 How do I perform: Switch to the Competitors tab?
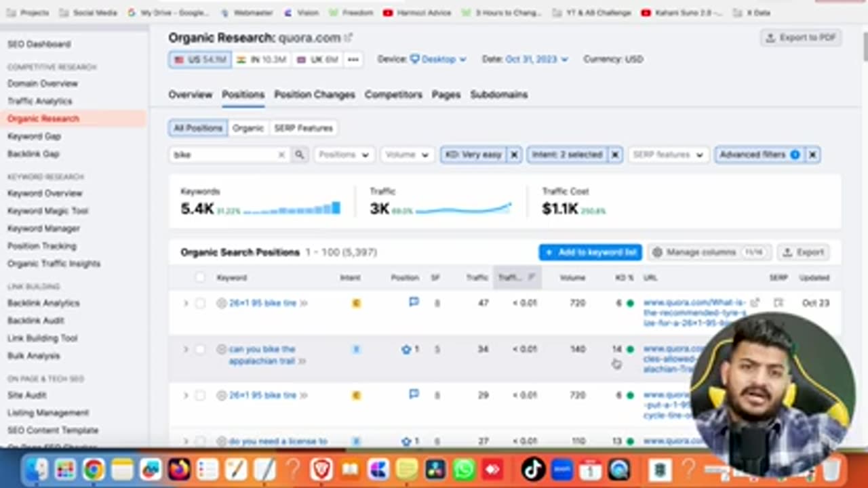tap(393, 94)
